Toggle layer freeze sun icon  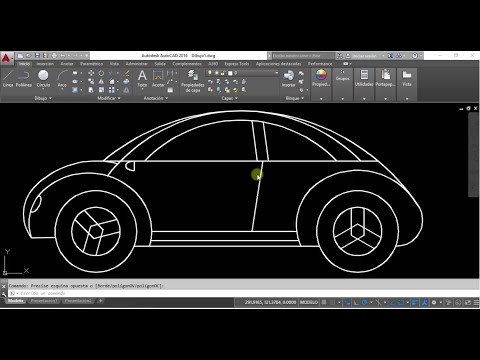point(217,73)
